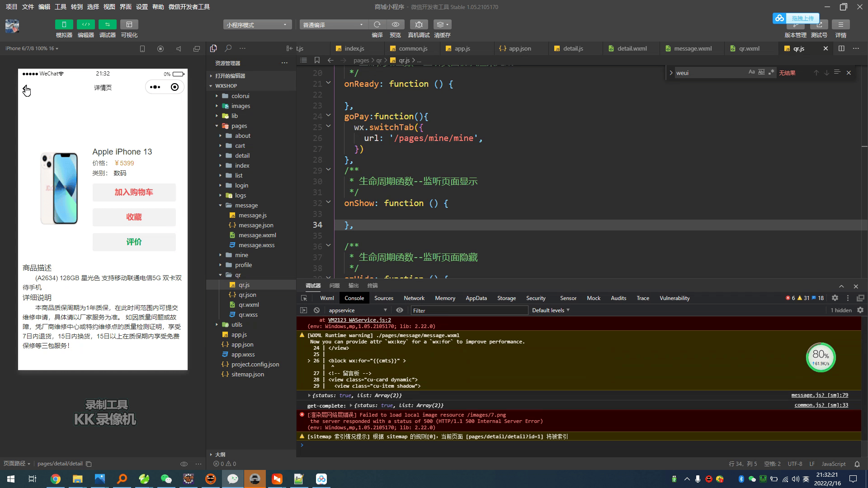Open the appservice context dropdown
This screenshot has width=868, height=488.
click(x=358, y=310)
